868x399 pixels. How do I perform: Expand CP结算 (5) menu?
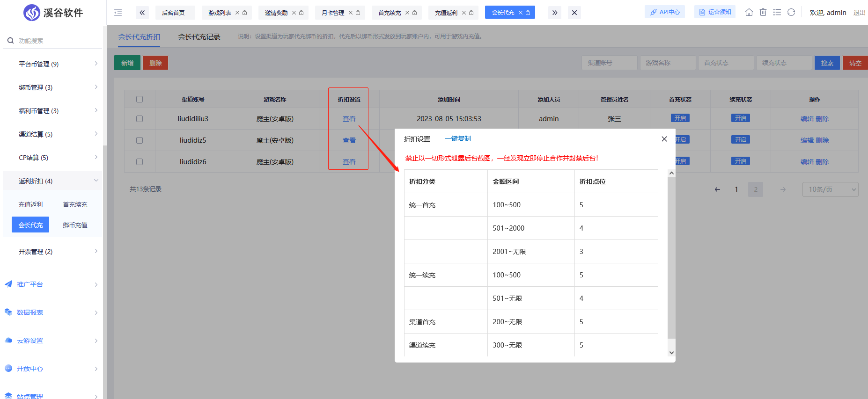coord(52,158)
